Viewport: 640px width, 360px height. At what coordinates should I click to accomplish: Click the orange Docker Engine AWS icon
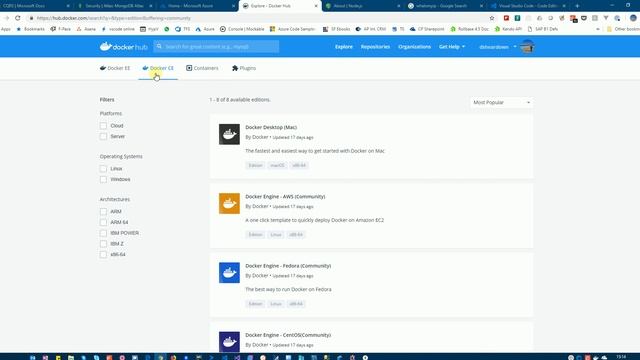(229, 203)
